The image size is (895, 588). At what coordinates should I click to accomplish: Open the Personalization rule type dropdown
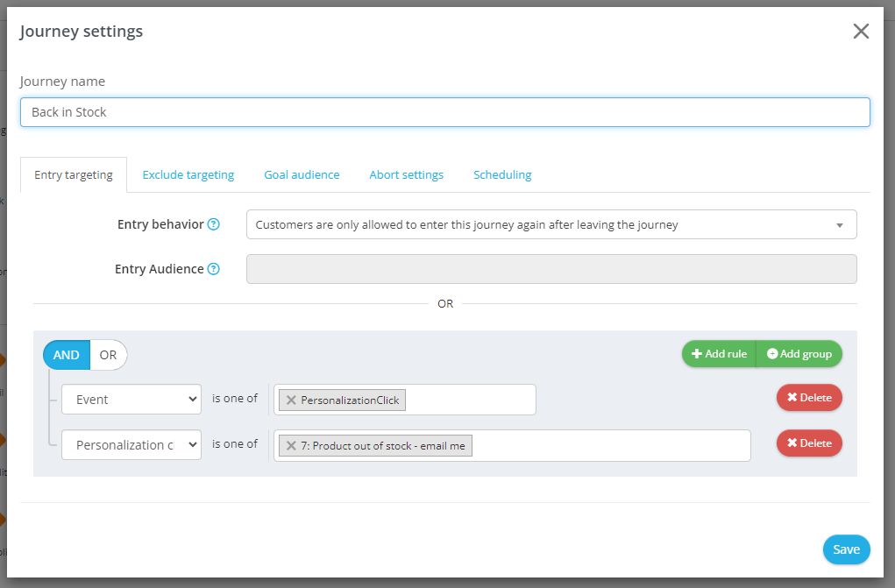(131, 444)
